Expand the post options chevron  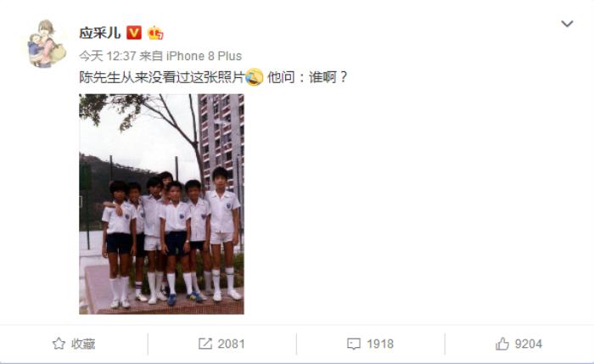pos(567,24)
